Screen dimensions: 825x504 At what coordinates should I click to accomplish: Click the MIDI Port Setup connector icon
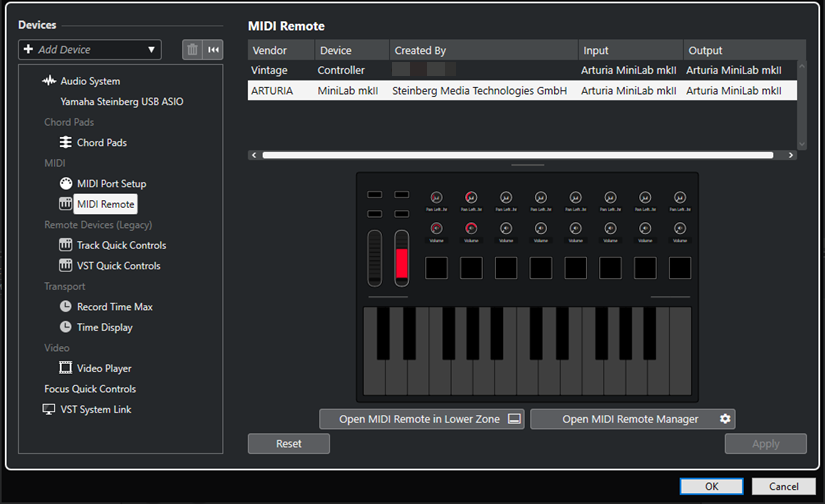(65, 183)
